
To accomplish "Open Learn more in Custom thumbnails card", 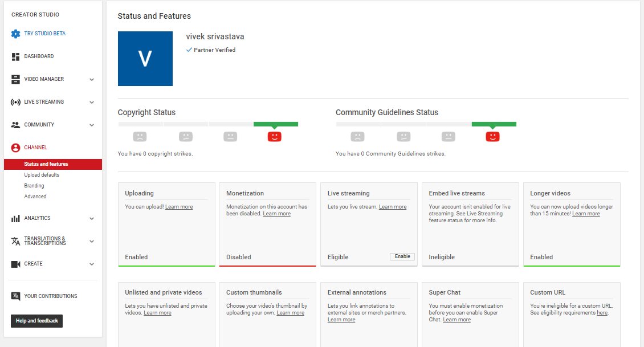I will 291,313.
